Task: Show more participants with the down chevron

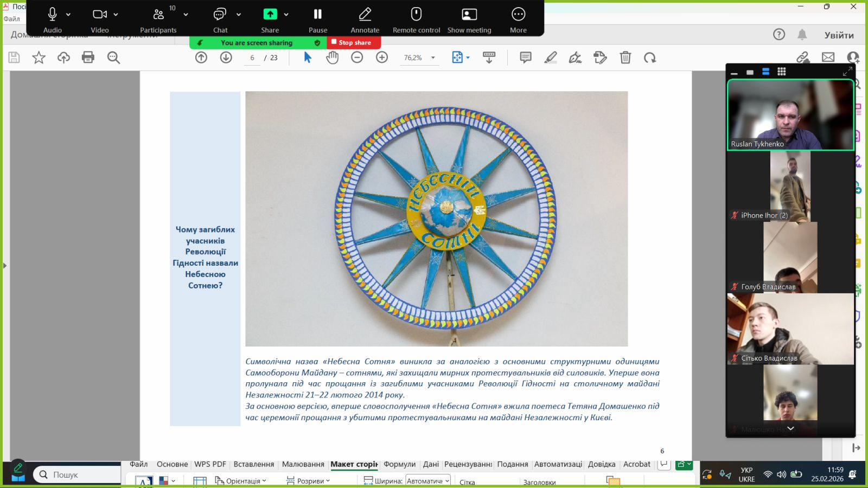Action: (x=790, y=428)
